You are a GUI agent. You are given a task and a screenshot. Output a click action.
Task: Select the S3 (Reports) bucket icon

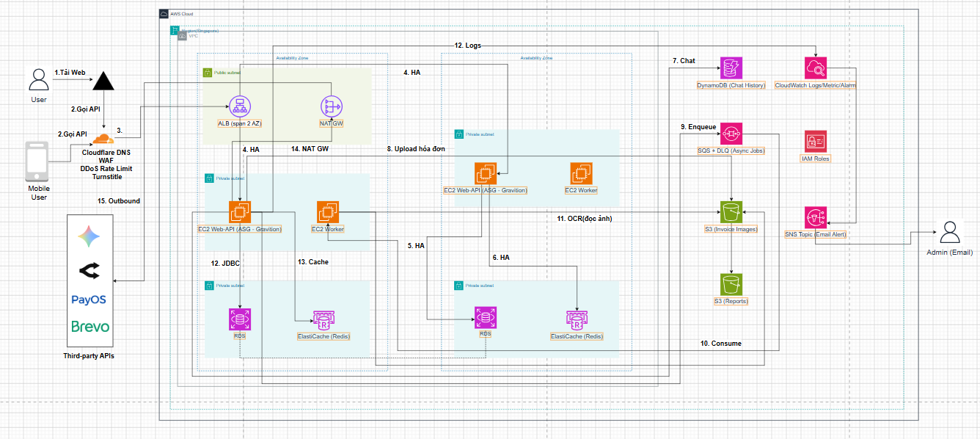(731, 285)
